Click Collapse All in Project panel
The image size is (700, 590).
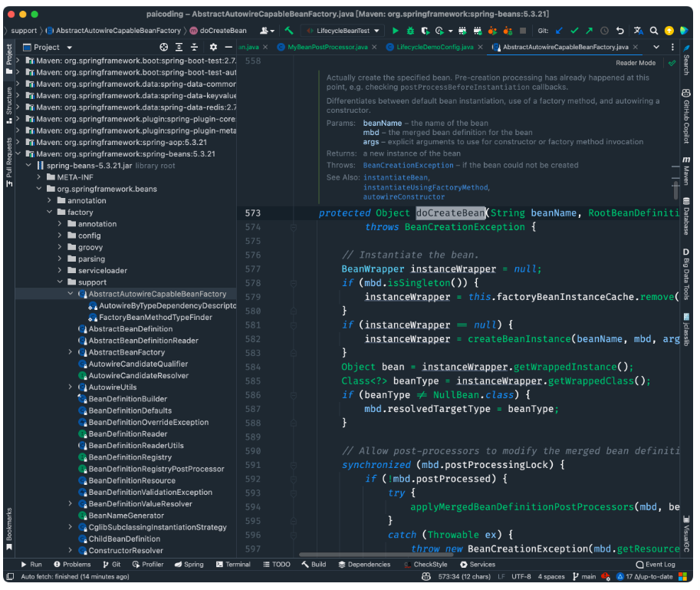pyautogui.click(x=194, y=47)
